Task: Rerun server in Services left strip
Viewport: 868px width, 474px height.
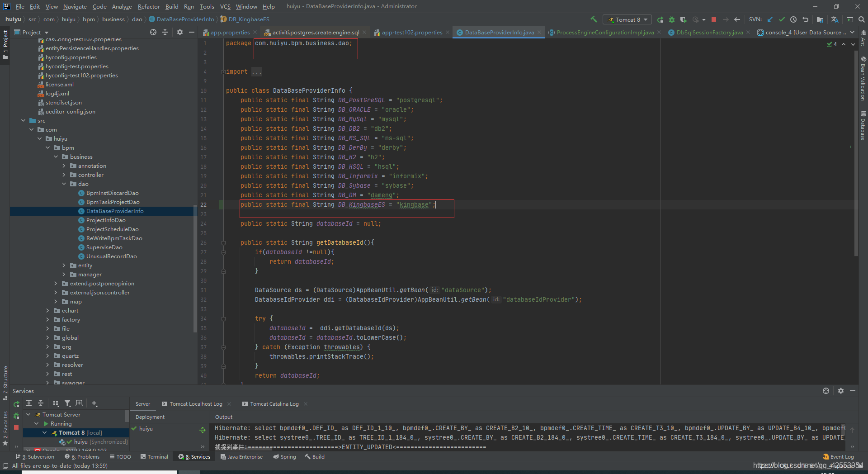Action: coord(17,404)
